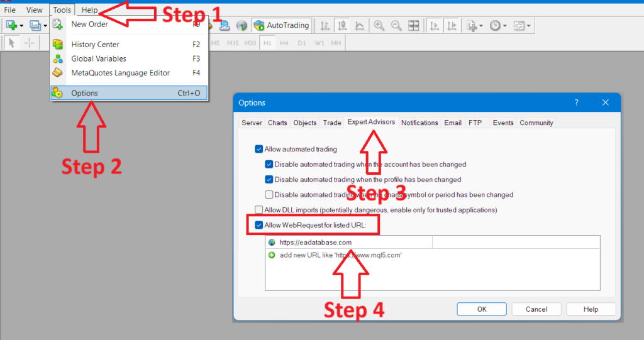
Task: Open the File menu
Action: pos(10,10)
